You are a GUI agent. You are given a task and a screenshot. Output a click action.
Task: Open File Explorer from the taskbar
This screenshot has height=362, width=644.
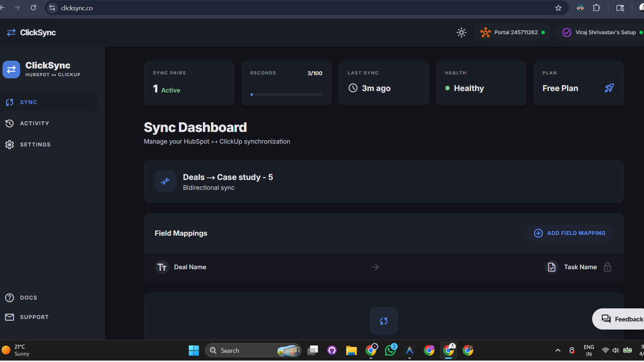click(x=351, y=350)
